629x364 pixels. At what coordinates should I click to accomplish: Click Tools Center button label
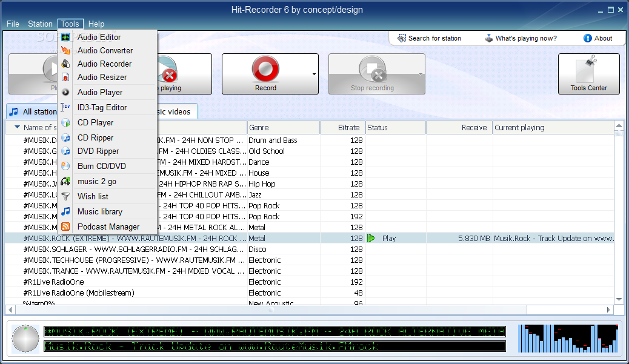(x=588, y=88)
